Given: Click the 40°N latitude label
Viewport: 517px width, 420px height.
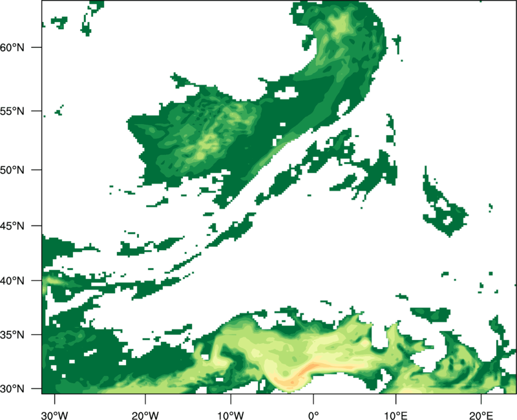Looking at the screenshot, I should click(x=12, y=280).
